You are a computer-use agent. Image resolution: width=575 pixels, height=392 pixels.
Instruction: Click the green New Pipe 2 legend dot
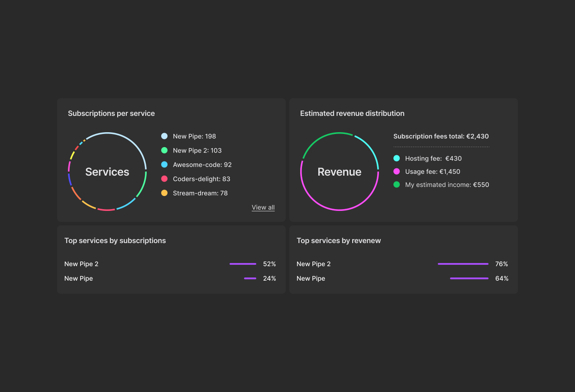tap(164, 150)
